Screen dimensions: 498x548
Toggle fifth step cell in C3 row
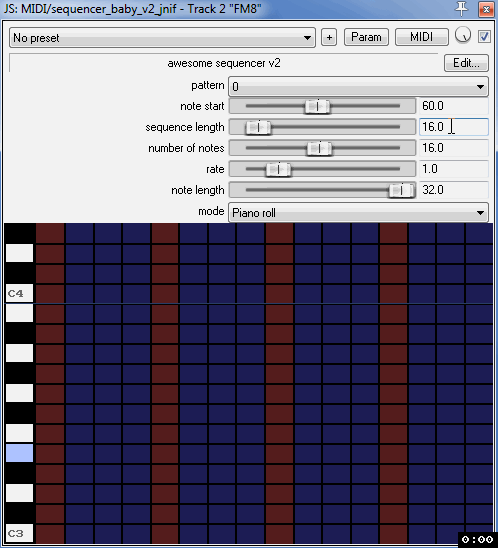(x=165, y=534)
